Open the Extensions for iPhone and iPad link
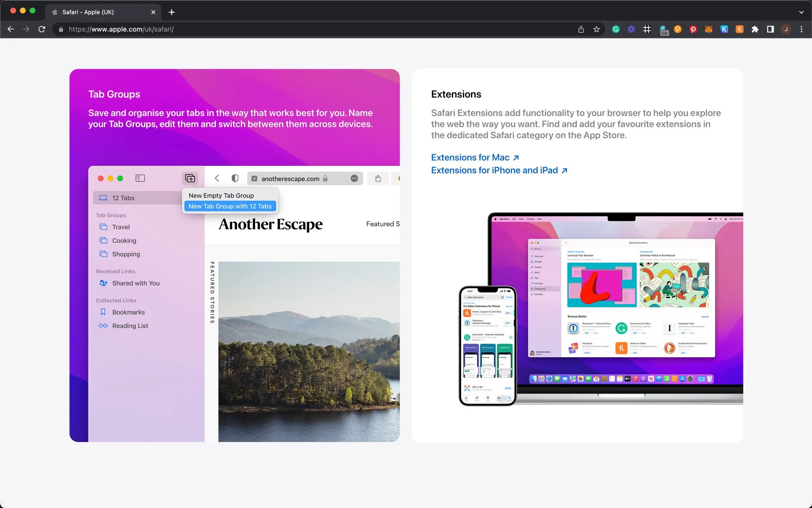812x508 pixels. tap(499, 170)
